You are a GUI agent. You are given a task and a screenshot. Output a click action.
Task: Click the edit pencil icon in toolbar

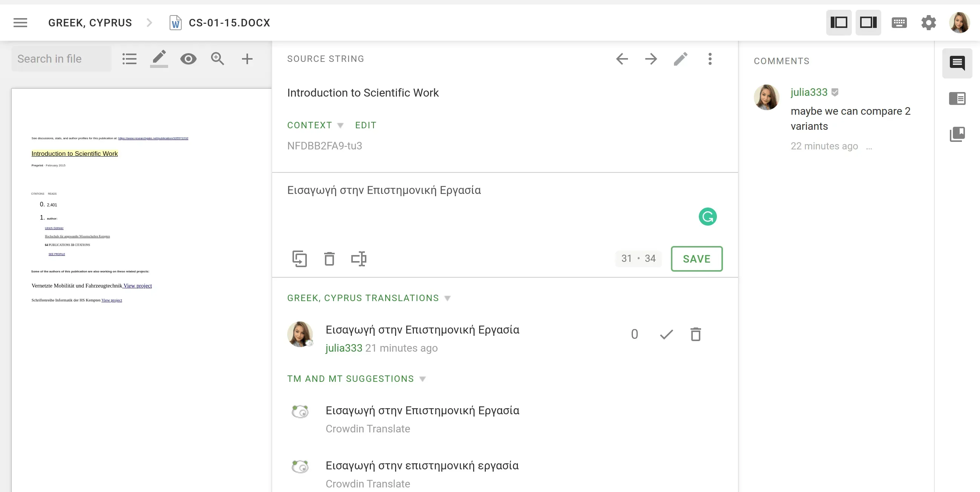coord(158,58)
